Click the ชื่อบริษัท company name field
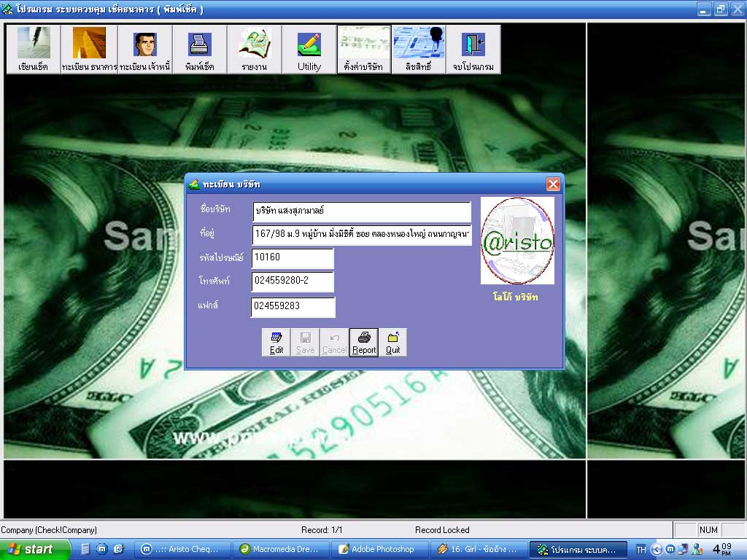 coord(361,211)
